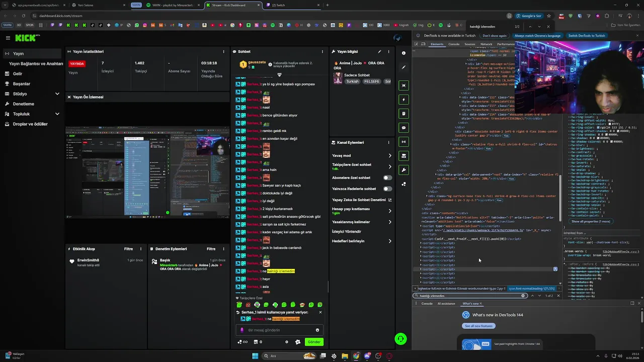Open Yapay Zeka ile Sohbet Denetimi
The height and width of the screenshot is (362, 644).
362,200
